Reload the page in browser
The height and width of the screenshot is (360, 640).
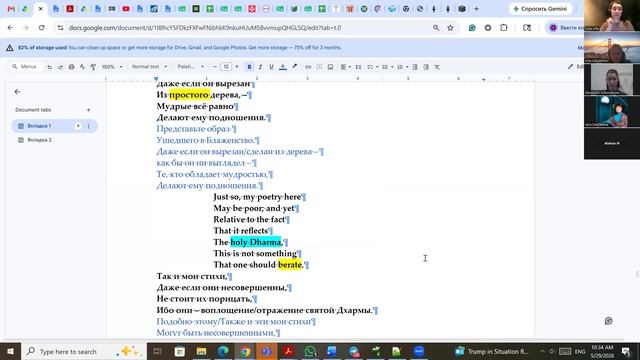pos(42,28)
